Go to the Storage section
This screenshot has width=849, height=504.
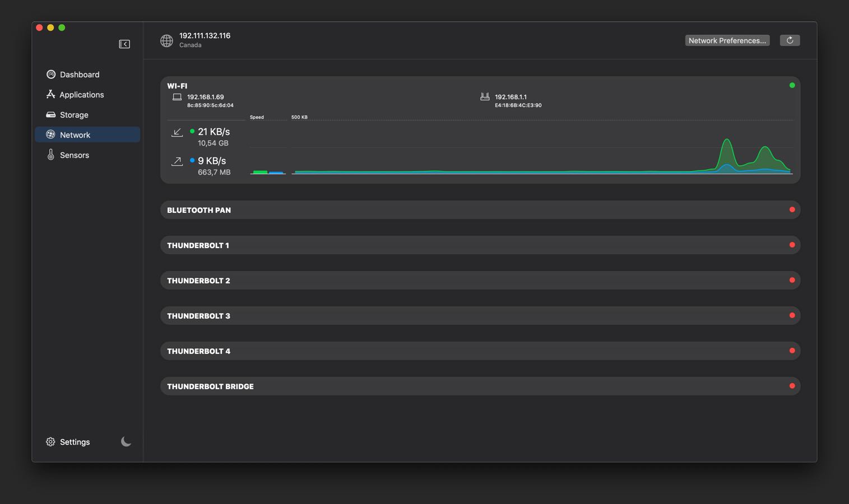[x=87, y=115]
